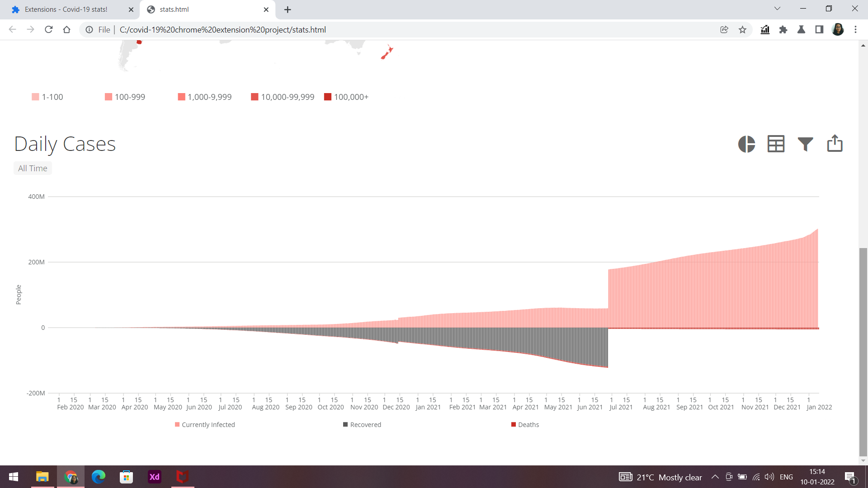Switch to the Extensions - Covid-19 stats tab
The height and width of the screenshot is (488, 868).
66,9
